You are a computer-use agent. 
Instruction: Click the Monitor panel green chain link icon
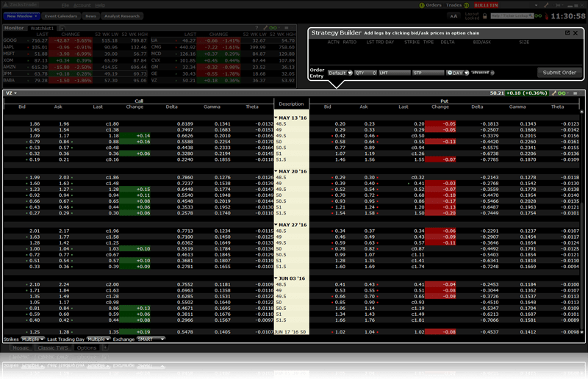(273, 28)
